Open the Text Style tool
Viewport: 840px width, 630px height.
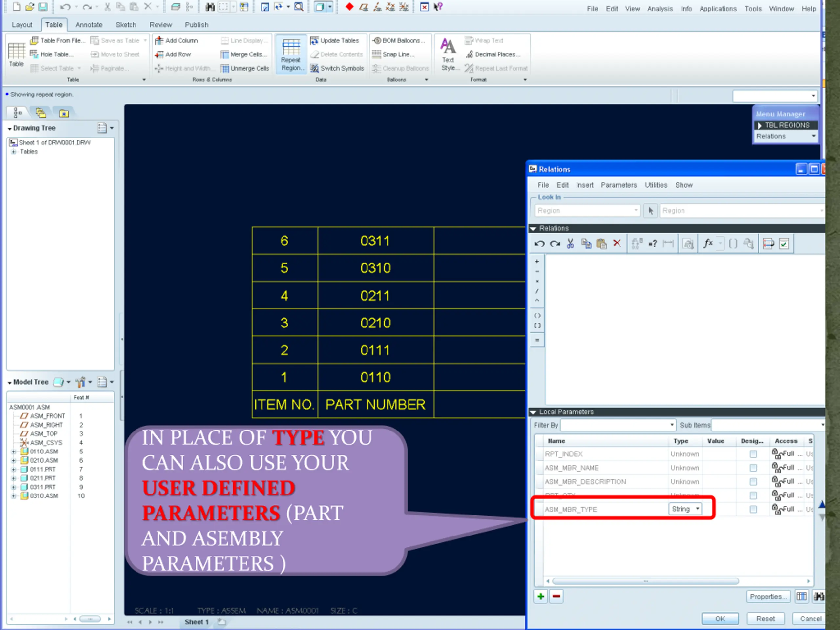(x=449, y=55)
